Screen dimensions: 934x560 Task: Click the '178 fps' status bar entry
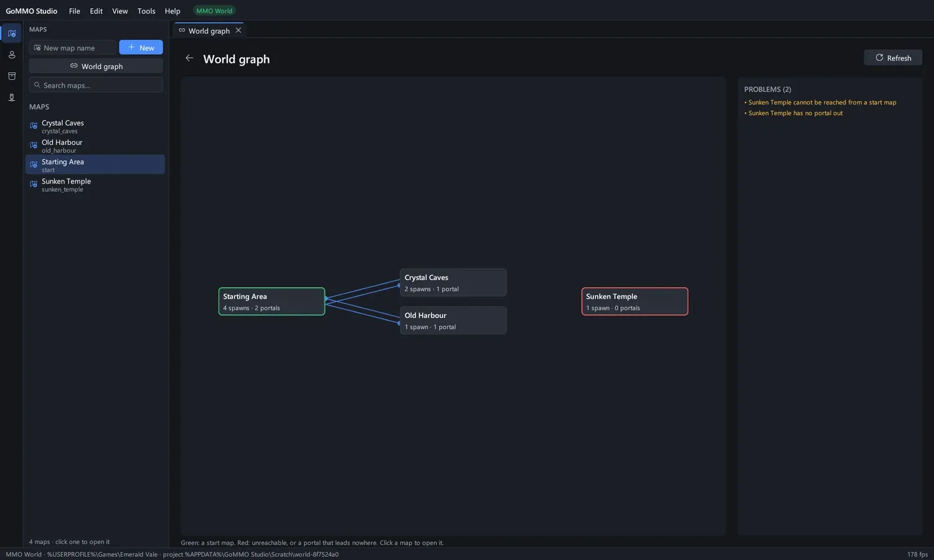[917, 554]
